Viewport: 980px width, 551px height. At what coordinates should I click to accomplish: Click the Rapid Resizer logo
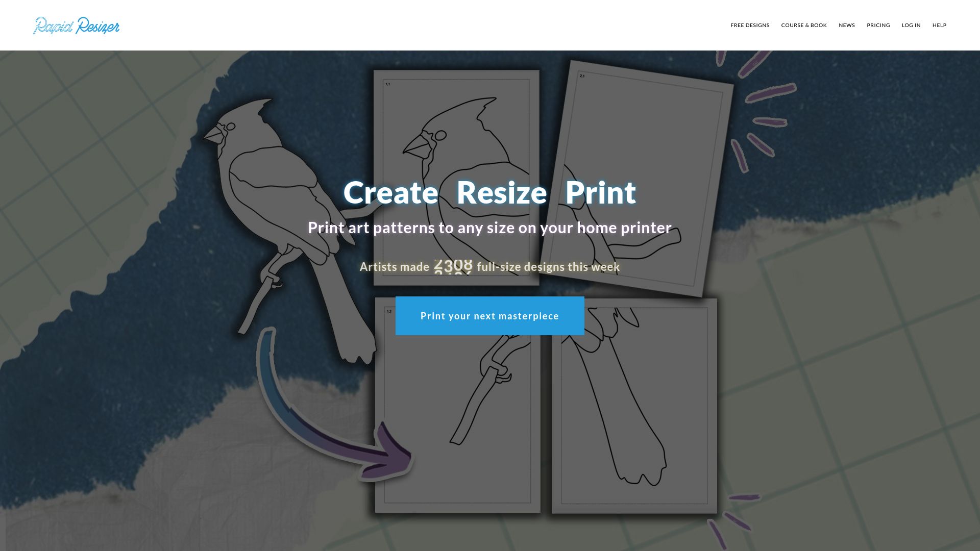[x=77, y=26]
